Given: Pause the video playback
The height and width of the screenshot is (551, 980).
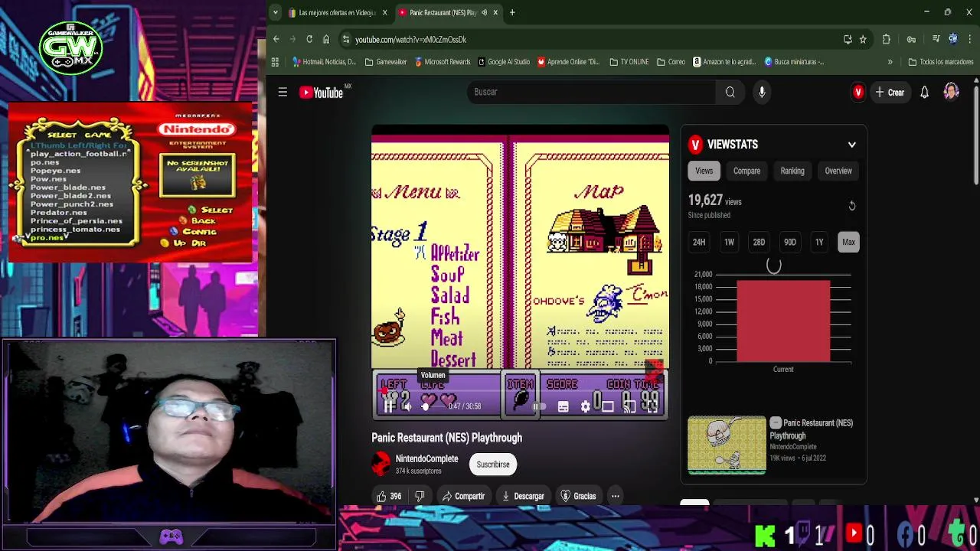Looking at the screenshot, I should coord(388,406).
